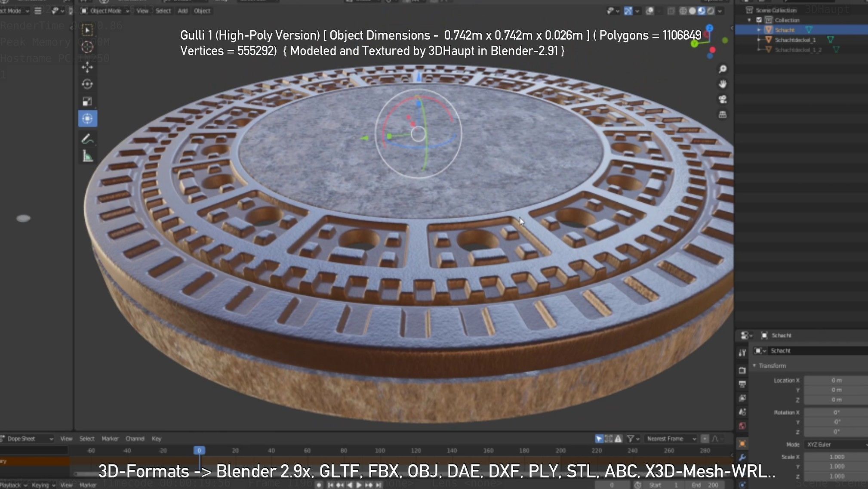The image size is (868, 489).
Task: Select the active Transform tool
Action: [x=87, y=119]
